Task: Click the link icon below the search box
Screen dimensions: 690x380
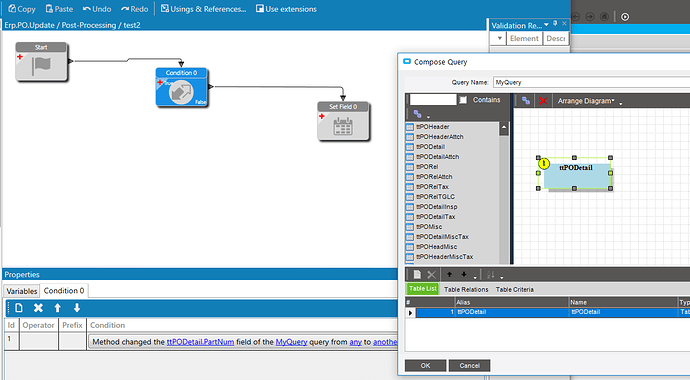Action: 418,114
